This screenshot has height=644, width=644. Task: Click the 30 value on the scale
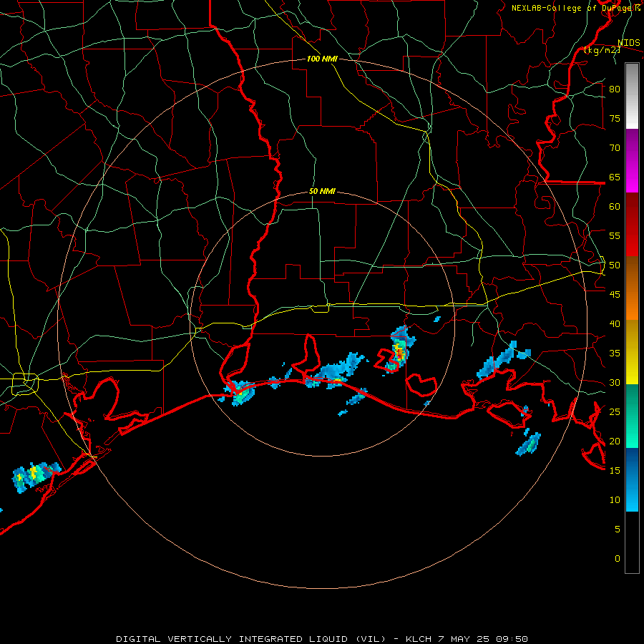tap(615, 382)
